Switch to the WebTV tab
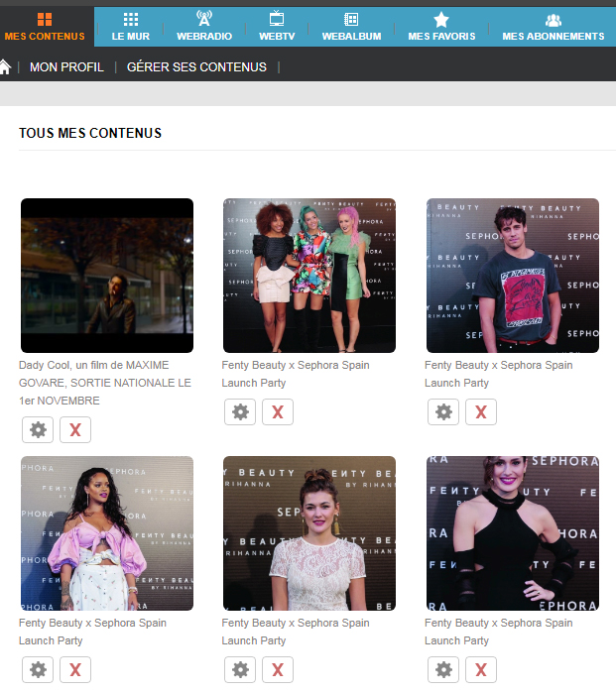 (x=277, y=27)
